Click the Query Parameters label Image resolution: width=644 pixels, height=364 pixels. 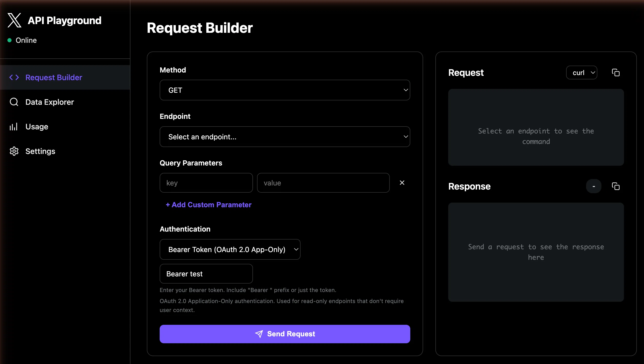[x=191, y=163]
